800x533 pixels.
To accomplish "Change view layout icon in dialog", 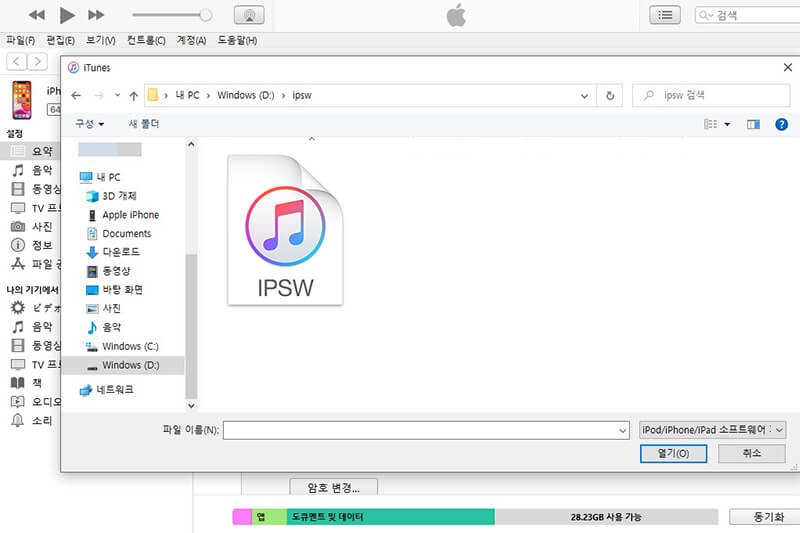I will (710, 124).
